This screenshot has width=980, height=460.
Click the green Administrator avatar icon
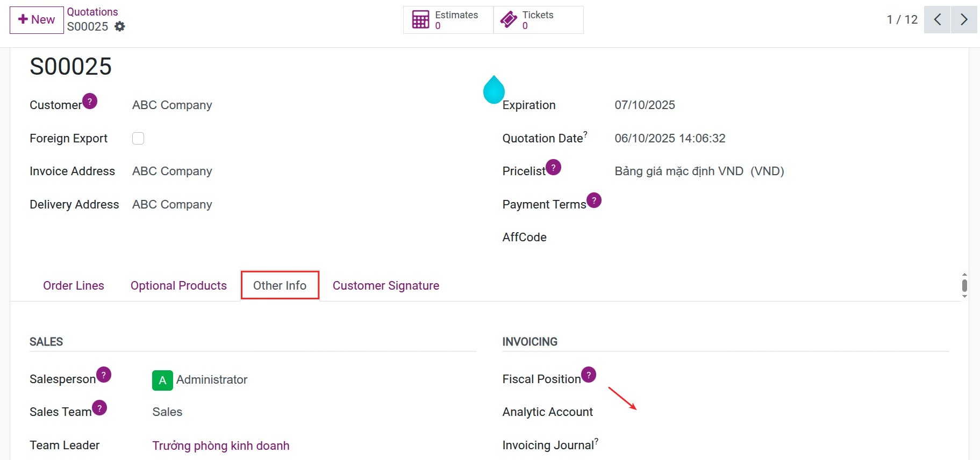(x=162, y=380)
